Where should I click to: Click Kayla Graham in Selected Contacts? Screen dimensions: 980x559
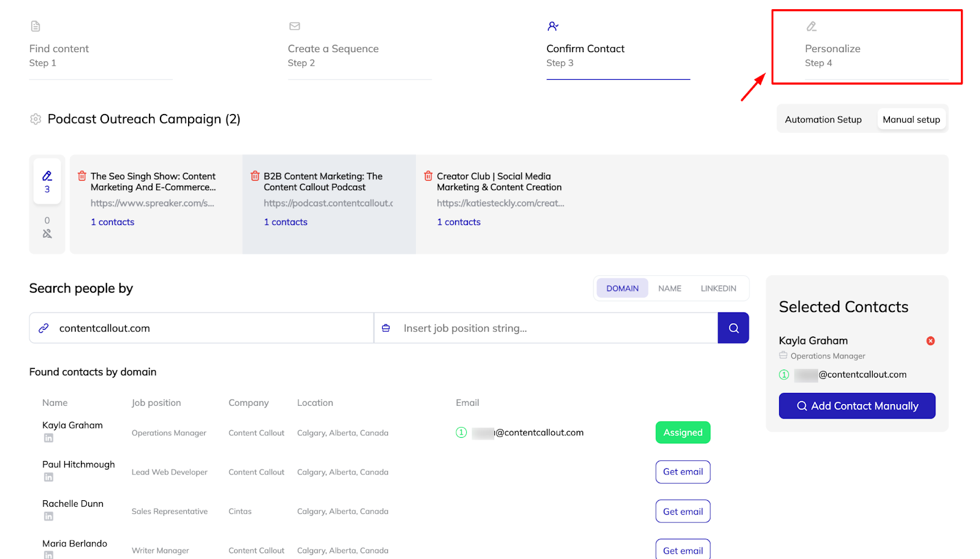pos(813,340)
